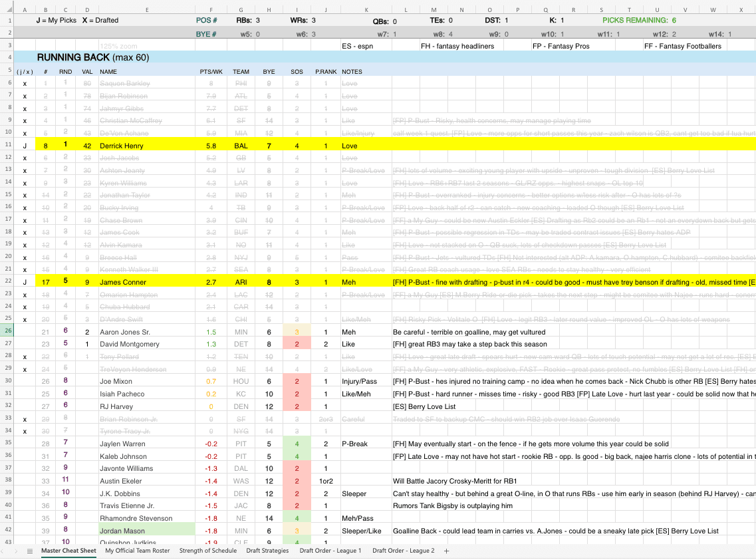Select the Jaylen Warren cell

[146, 444]
